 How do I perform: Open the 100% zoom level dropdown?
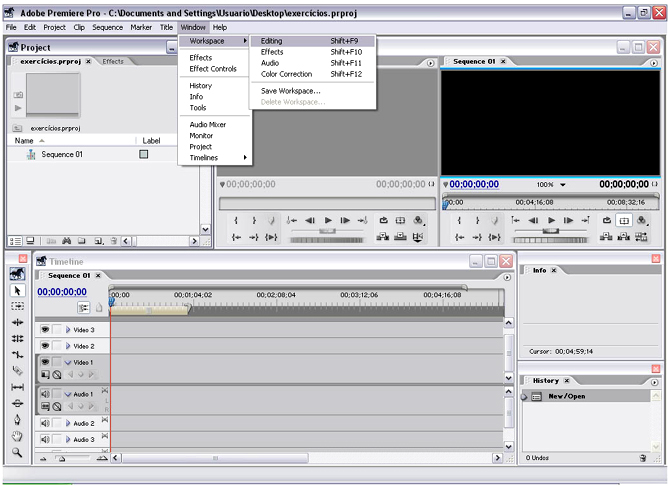point(562,185)
